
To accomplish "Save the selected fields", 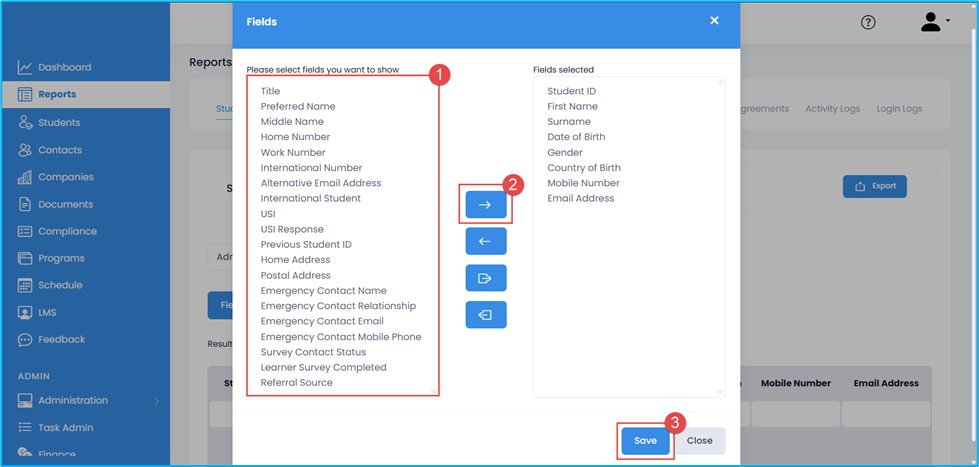I will click(x=645, y=440).
